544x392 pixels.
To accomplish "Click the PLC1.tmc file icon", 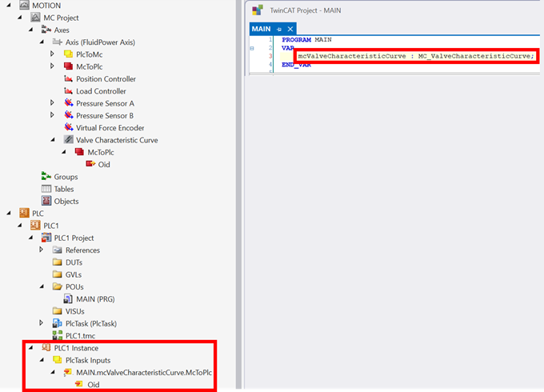I will point(58,335).
